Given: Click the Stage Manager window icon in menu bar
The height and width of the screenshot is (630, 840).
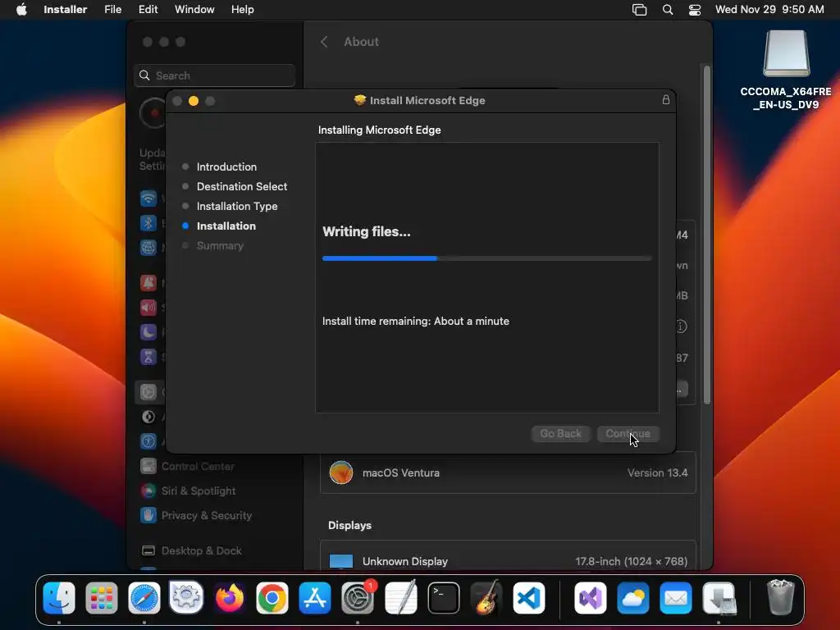Looking at the screenshot, I should [x=639, y=10].
